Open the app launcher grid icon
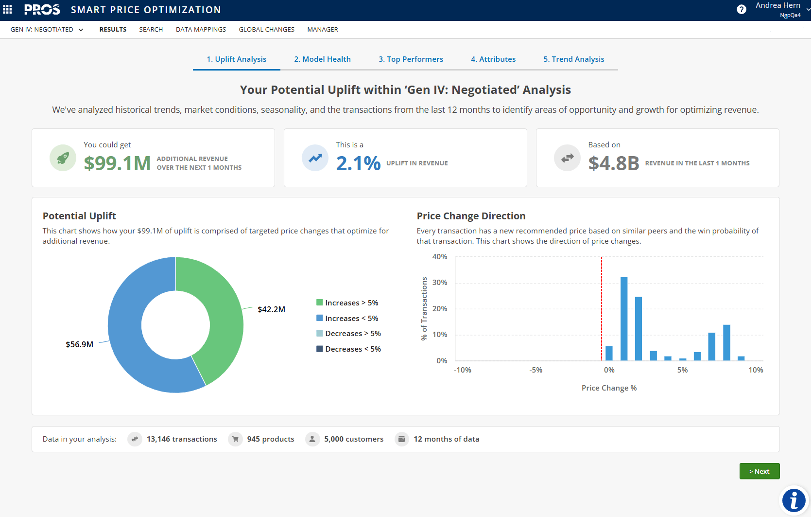This screenshot has height=517, width=812. (7, 10)
